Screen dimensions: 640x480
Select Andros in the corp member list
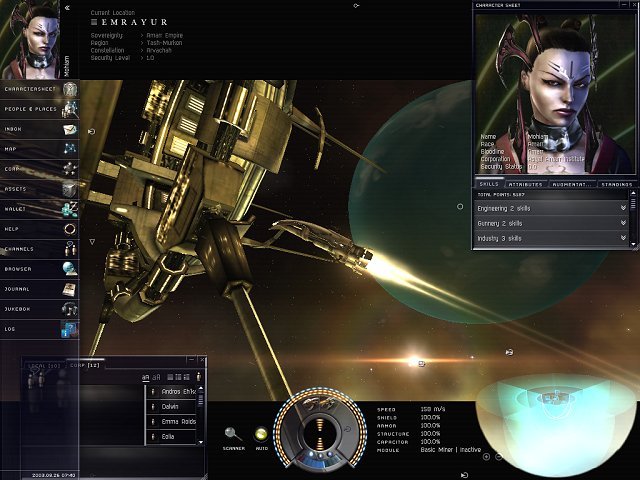click(171, 391)
